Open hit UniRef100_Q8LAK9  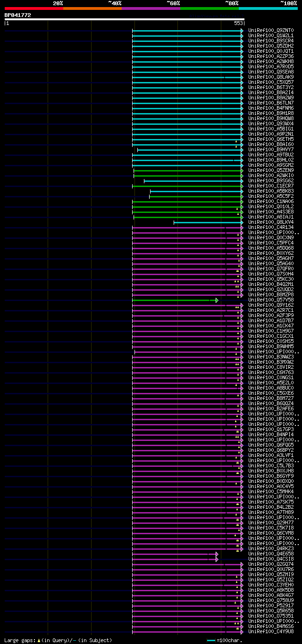coord(271,77)
